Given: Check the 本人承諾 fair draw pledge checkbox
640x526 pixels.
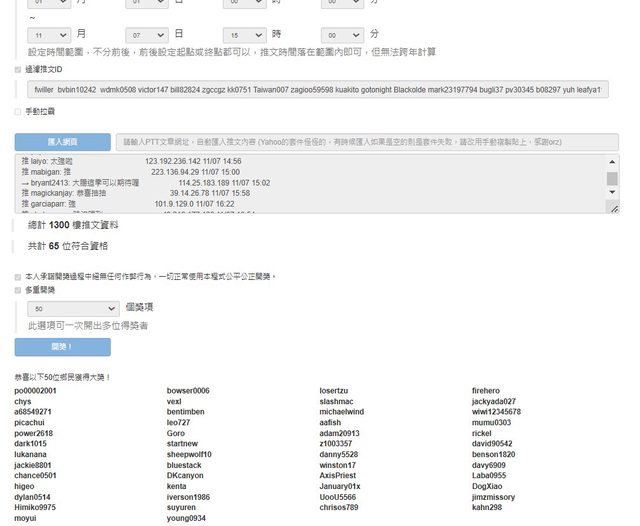Looking at the screenshot, I should [18, 276].
